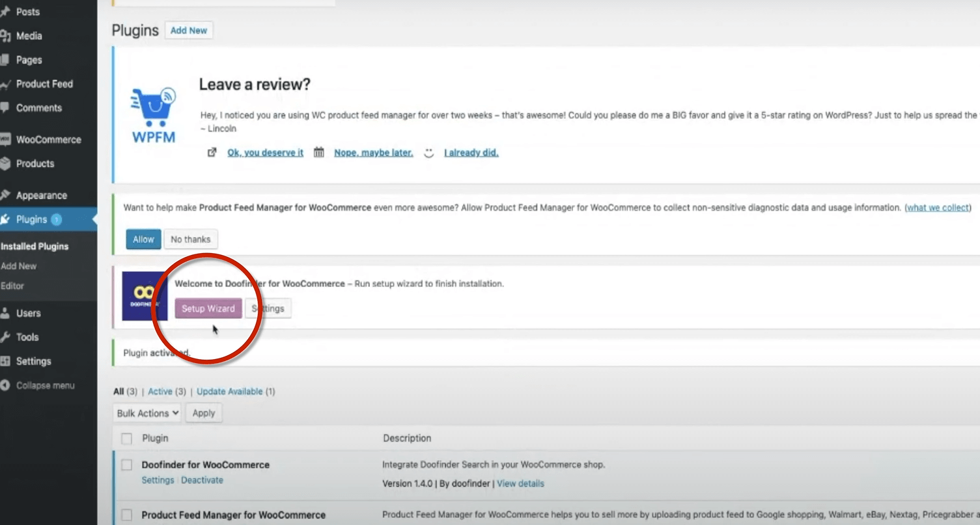Open WooCommerce in the sidebar menu

(x=49, y=140)
